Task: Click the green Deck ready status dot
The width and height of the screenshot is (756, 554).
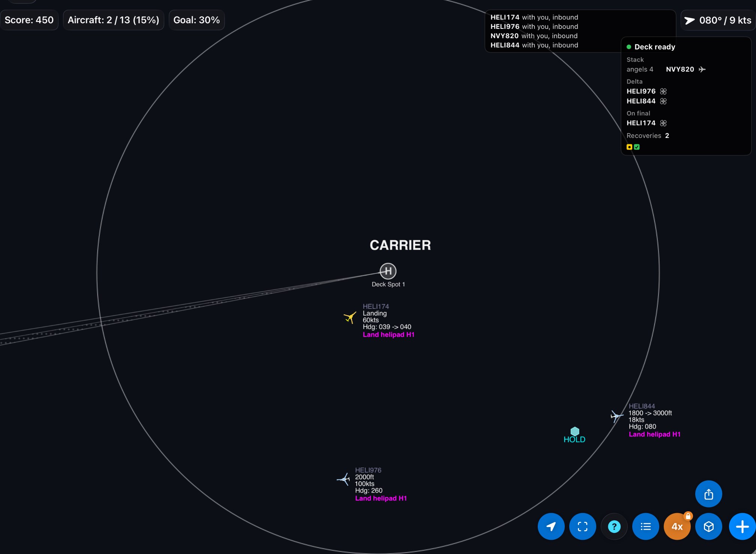Action: tap(629, 47)
